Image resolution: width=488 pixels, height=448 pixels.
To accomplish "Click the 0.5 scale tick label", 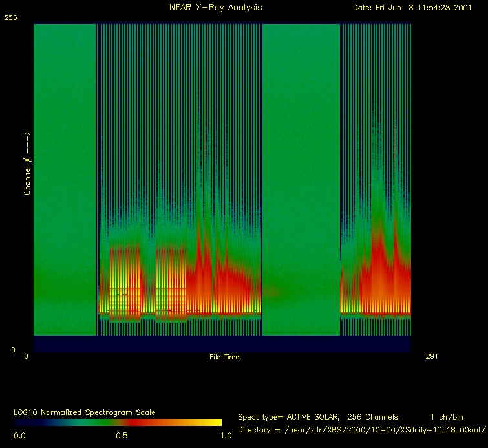I will pos(120,435).
